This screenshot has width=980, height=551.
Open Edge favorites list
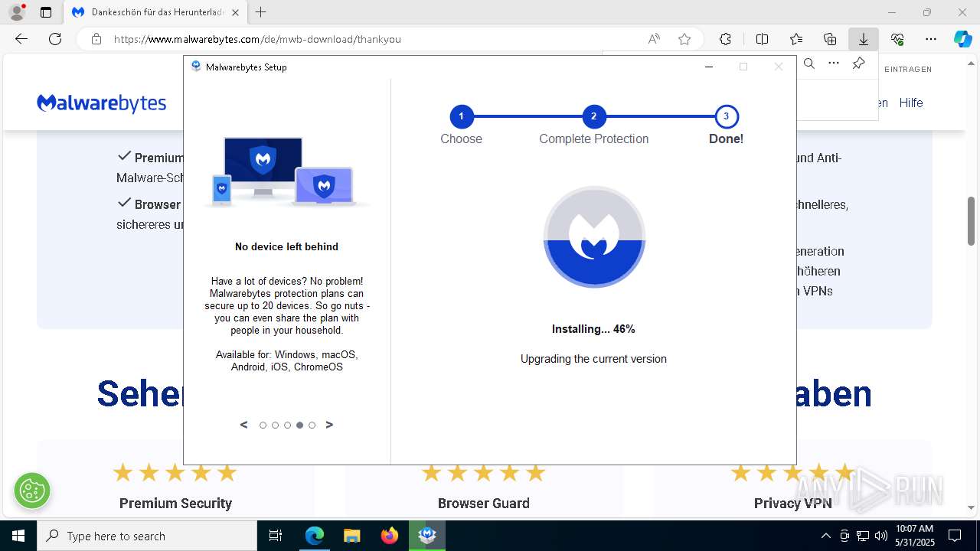click(796, 39)
